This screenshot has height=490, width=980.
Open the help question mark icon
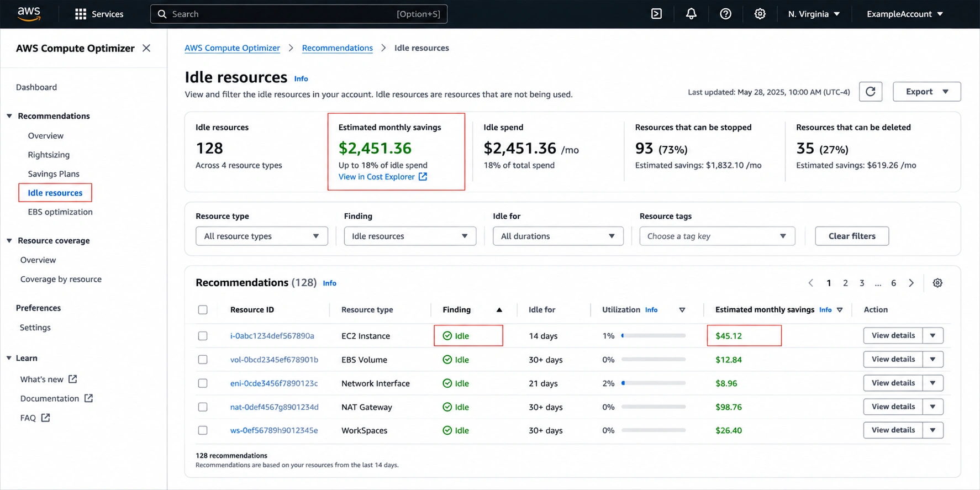(726, 14)
